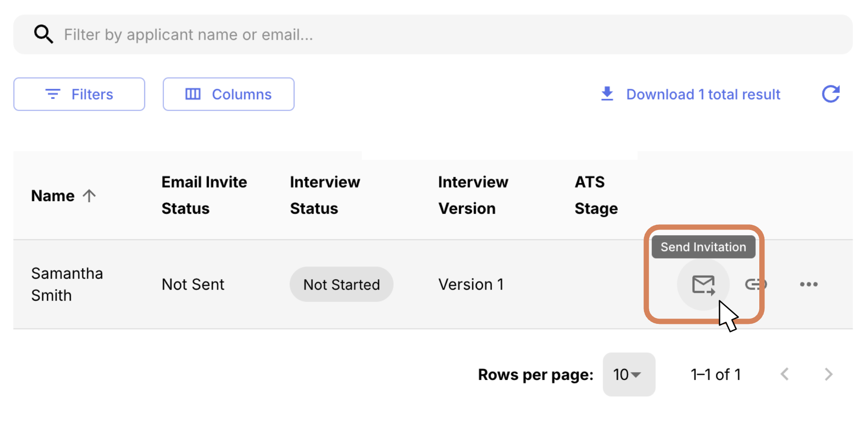
Task: Open the Filters panel
Action: point(79,94)
